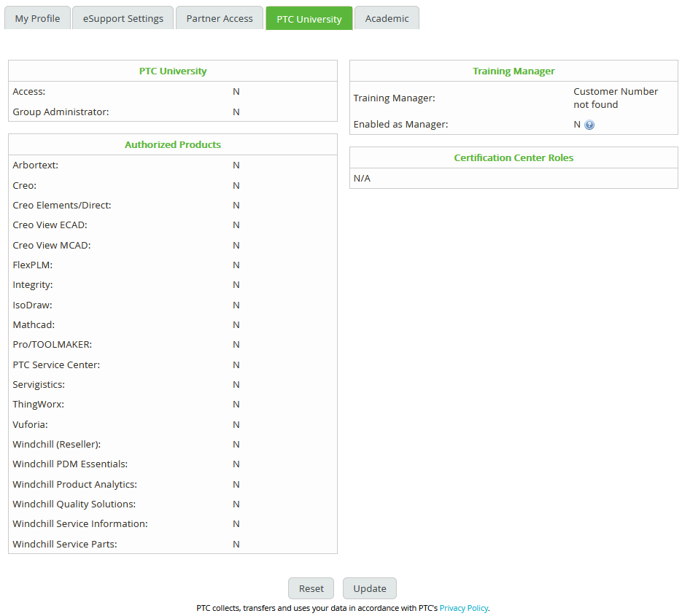Click the Update button
Screen dimensions: 682x616
(x=370, y=588)
